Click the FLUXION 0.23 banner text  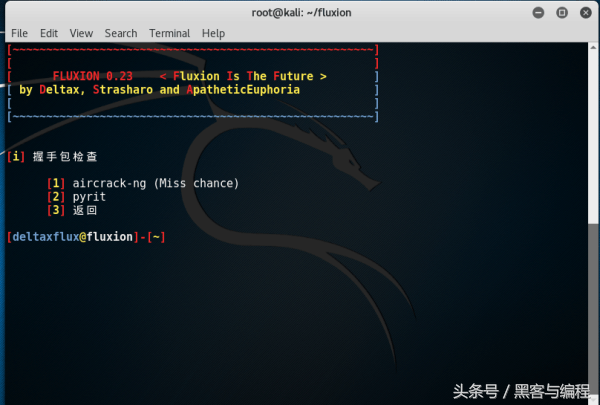coord(93,76)
